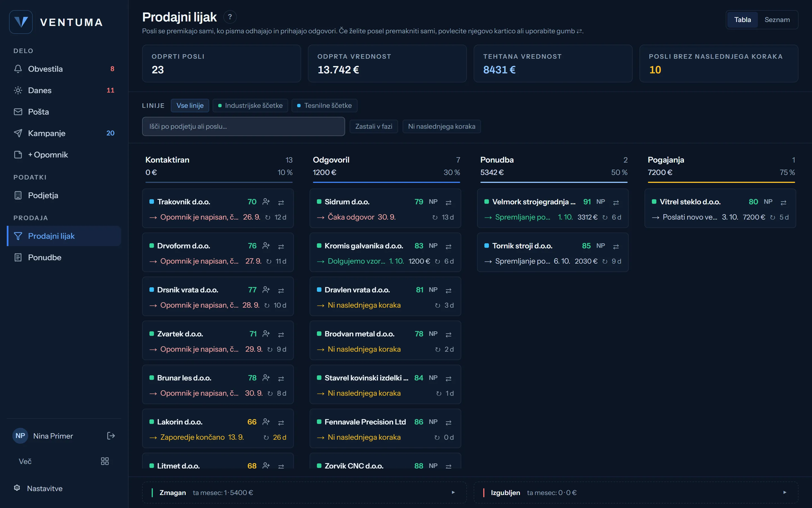Viewport: 812px width, 508px height.
Task: Open Kampanje in the sidebar
Action: [64, 133]
